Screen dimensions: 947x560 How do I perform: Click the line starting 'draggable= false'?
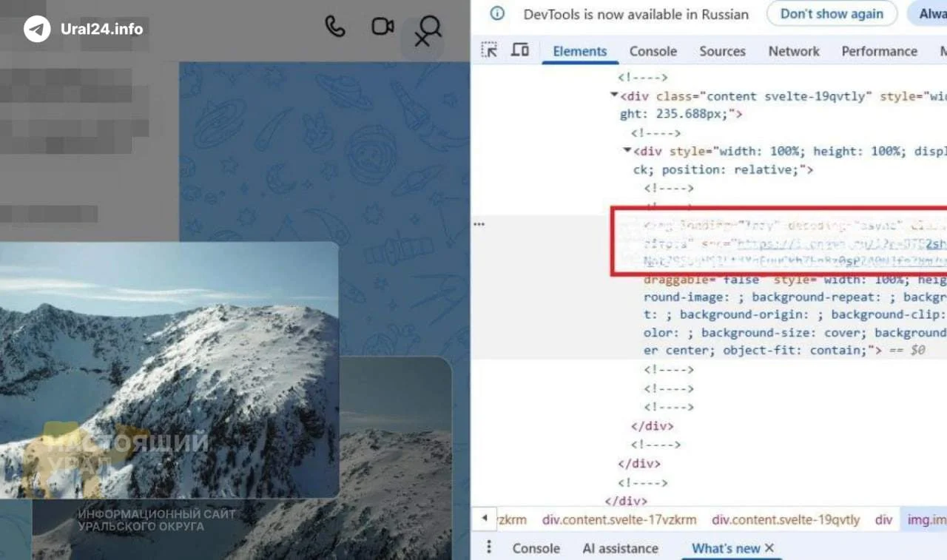pyautogui.click(x=795, y=280)
